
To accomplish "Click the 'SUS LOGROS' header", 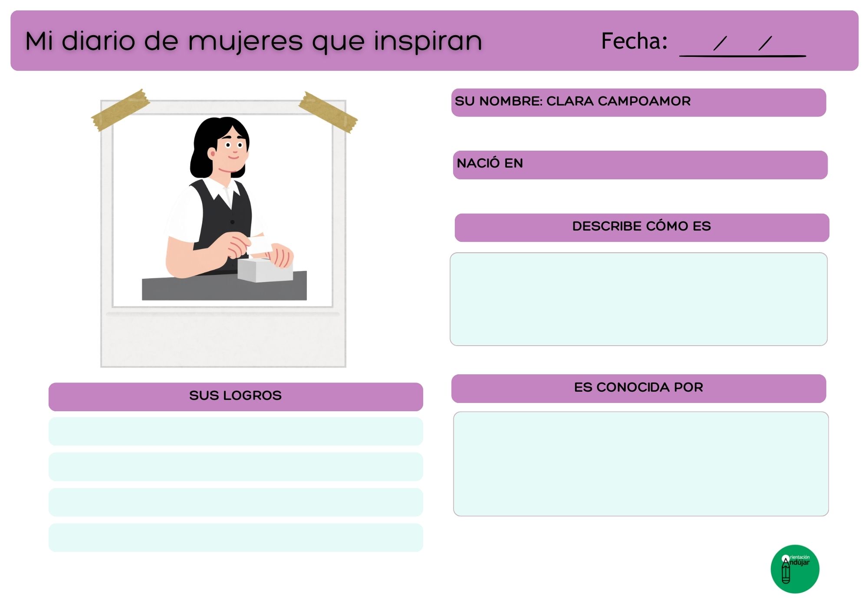I will [236, 396].
